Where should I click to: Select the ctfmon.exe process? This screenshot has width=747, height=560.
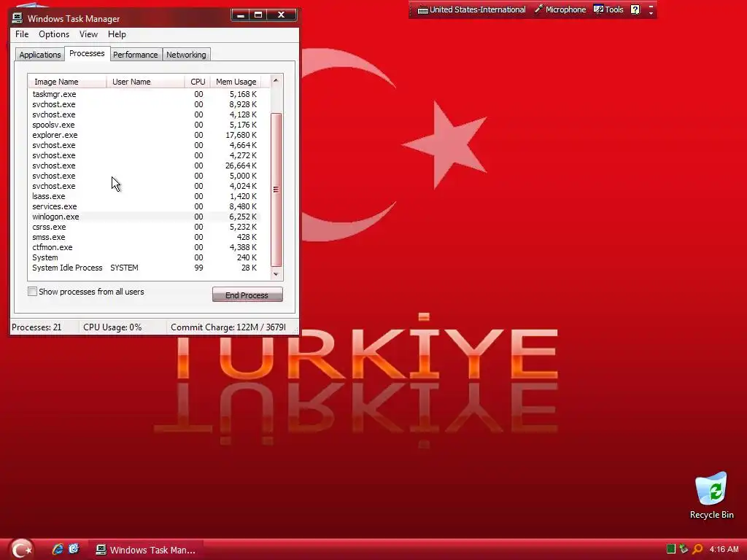[x=145, y=247]
